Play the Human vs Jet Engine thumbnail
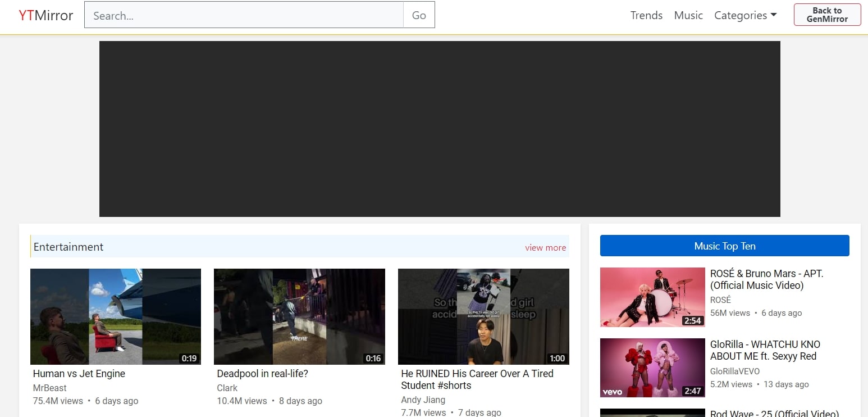 coord(116,316)
